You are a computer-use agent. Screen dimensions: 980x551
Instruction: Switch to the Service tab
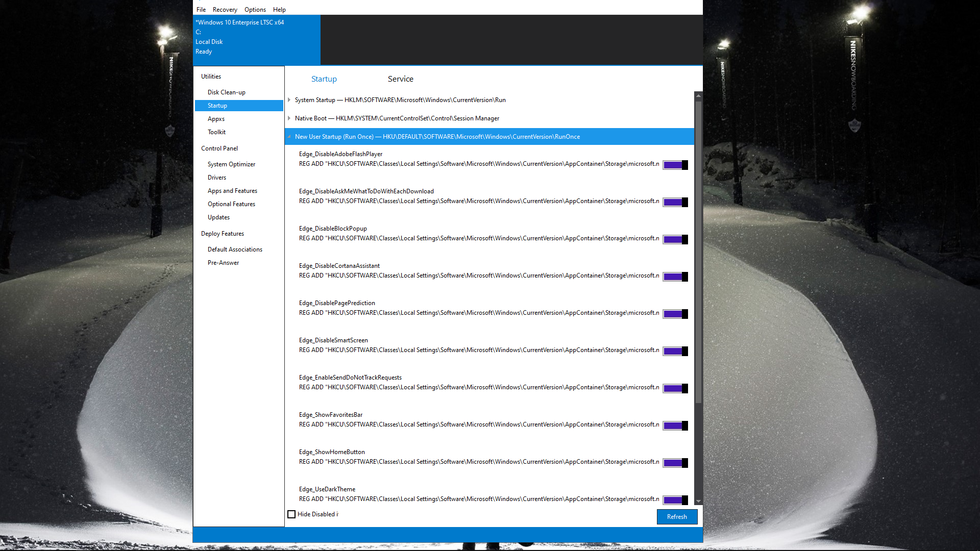(x=400, y=79)
